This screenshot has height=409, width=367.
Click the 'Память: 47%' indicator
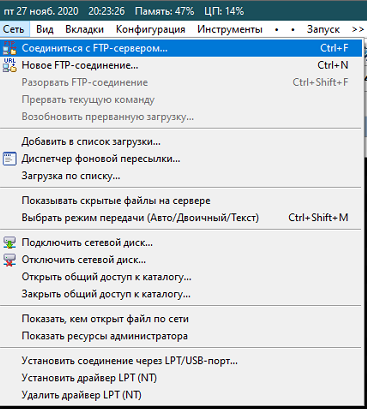coord(164,11)
